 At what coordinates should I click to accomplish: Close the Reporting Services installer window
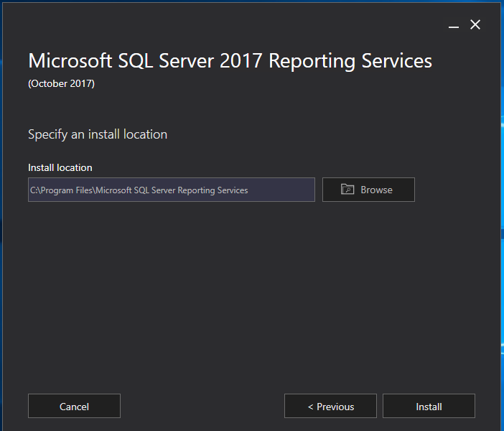[475, 24]
